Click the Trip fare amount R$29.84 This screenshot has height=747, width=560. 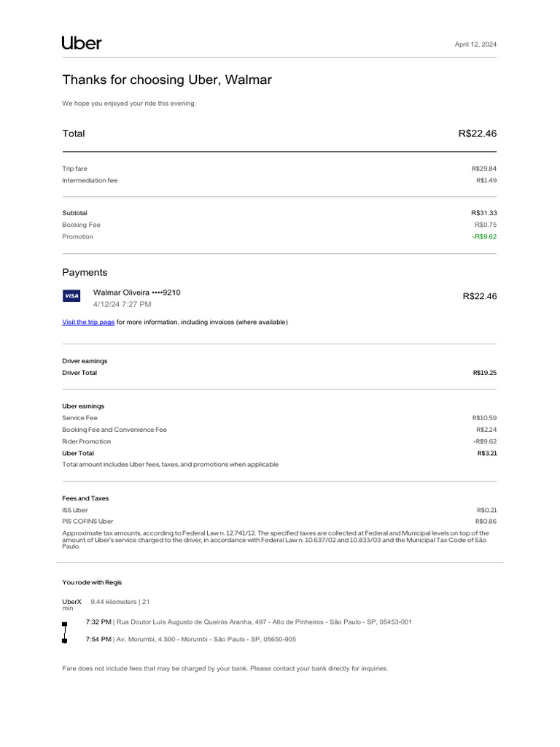point(483,169)
